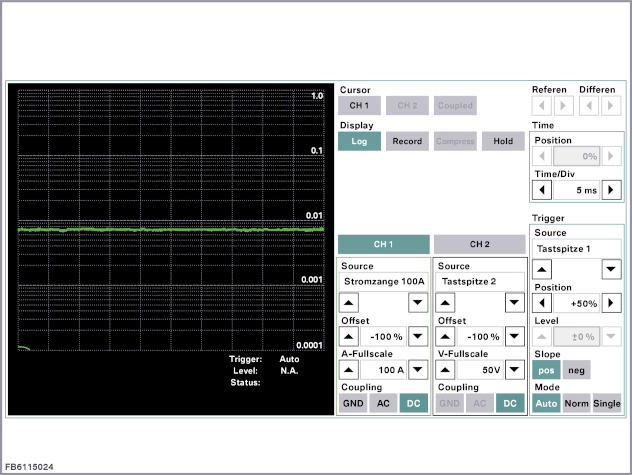Screen dimensions: 632x475
Task: Set CH 1 coupling to DC
Action: tap(414, 403)
